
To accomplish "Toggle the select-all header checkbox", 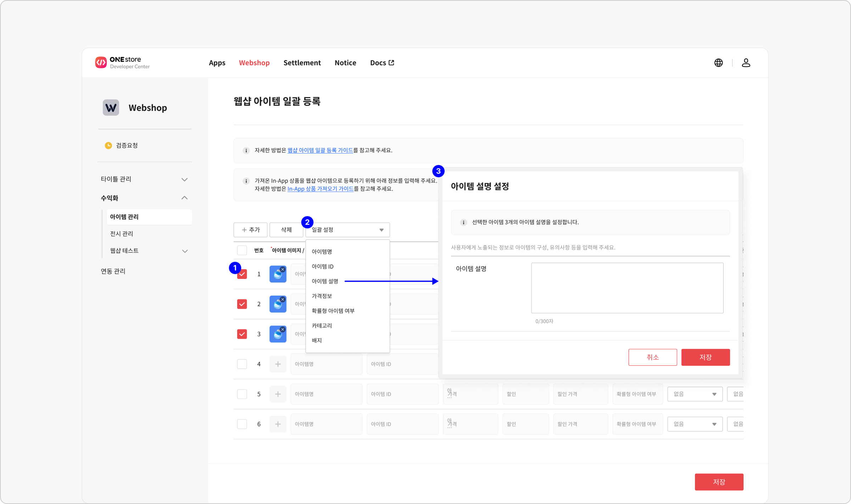I will 242,250.
